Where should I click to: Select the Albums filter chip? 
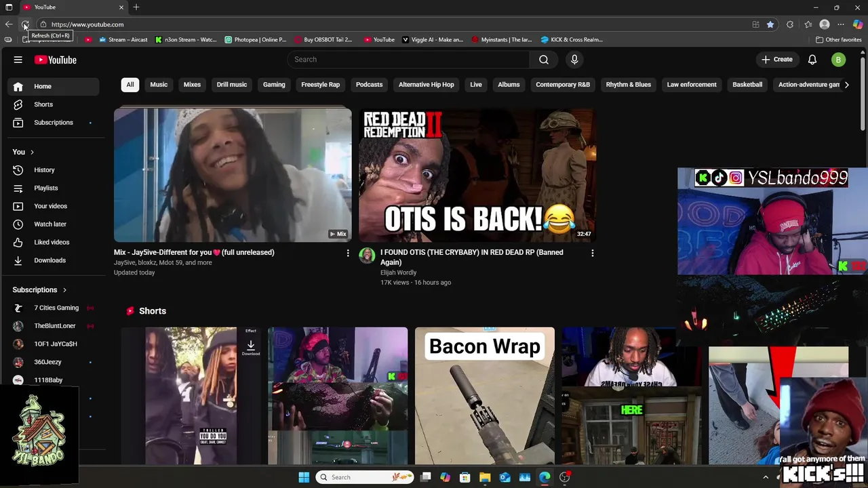pos(509,85)
